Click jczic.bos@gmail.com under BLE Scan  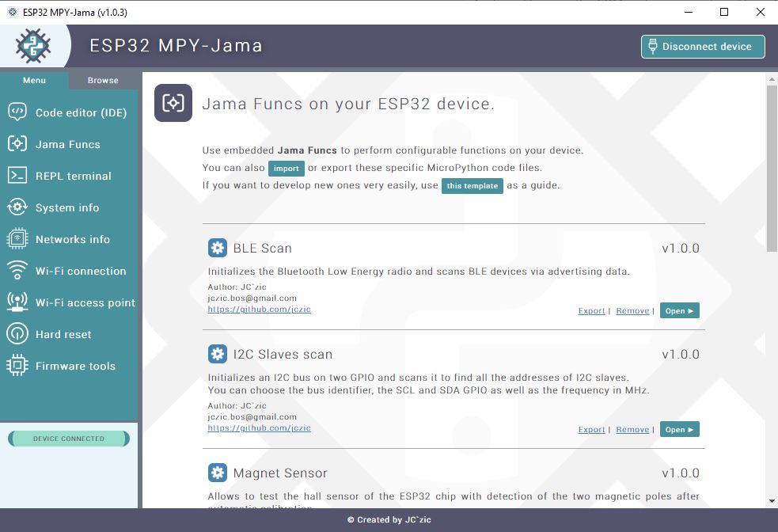(x=252, y=298)
